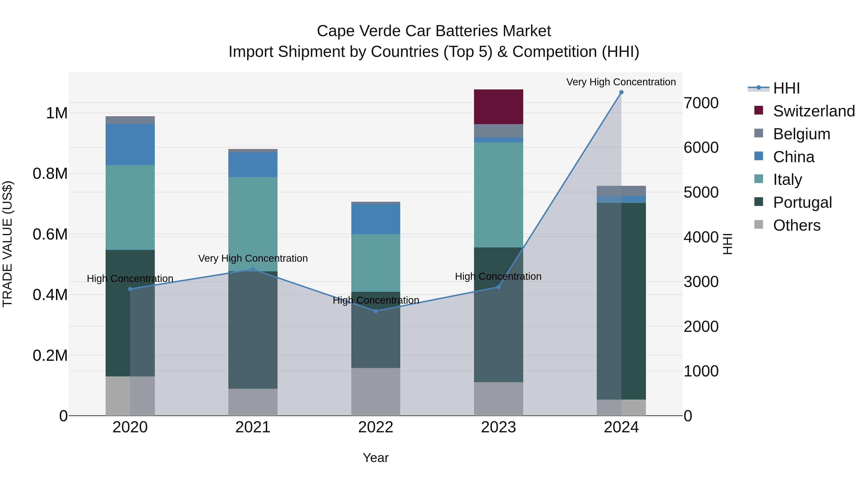Click the Italy teal legend swatch
This screenshot has width=868, height=488.
click(x=759, y=179)
